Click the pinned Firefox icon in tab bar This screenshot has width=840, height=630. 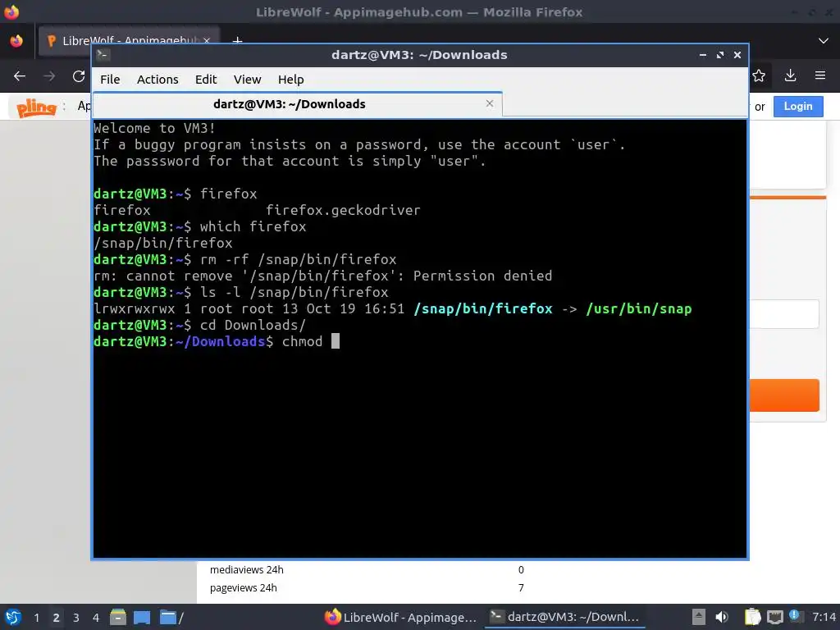point(16,41)
